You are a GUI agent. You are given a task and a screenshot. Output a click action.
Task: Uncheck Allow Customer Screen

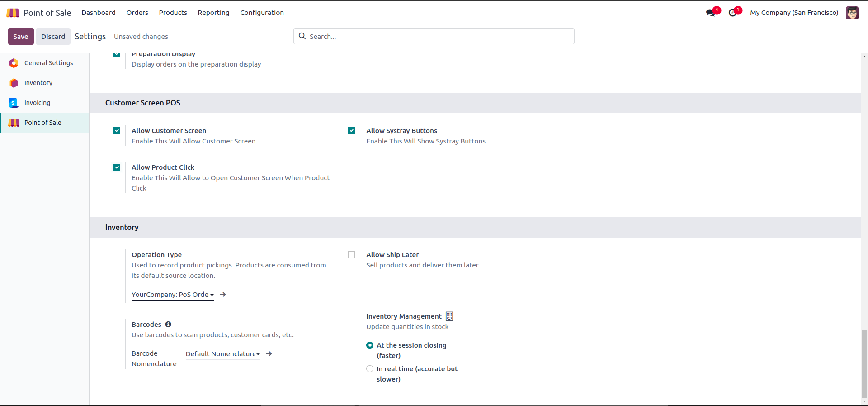(117, 131)
